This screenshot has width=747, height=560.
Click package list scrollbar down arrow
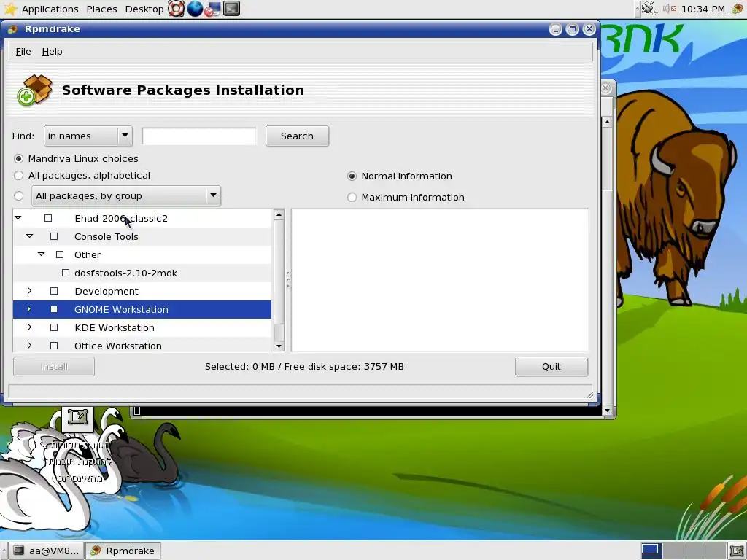pyautogui.click(x=279, y=346)
